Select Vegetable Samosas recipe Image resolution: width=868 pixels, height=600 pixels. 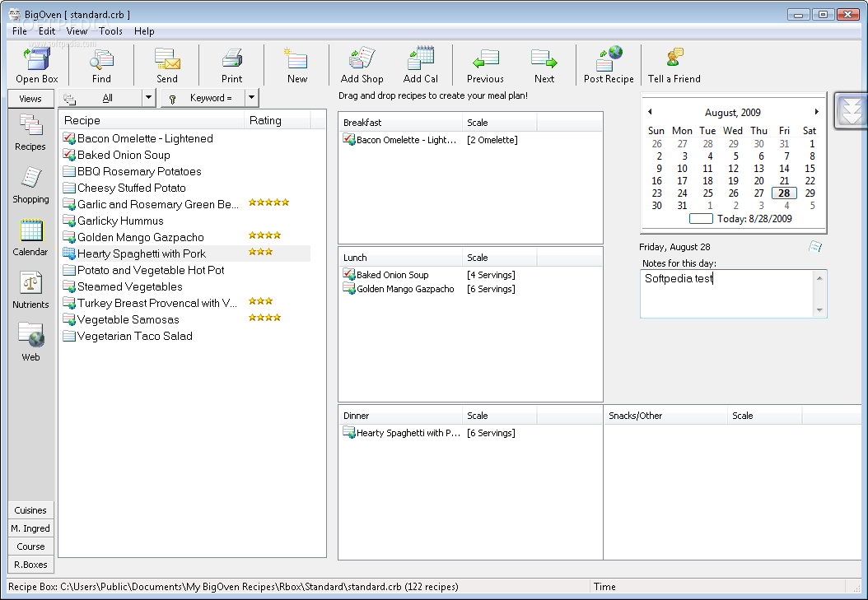coord(128,319)
